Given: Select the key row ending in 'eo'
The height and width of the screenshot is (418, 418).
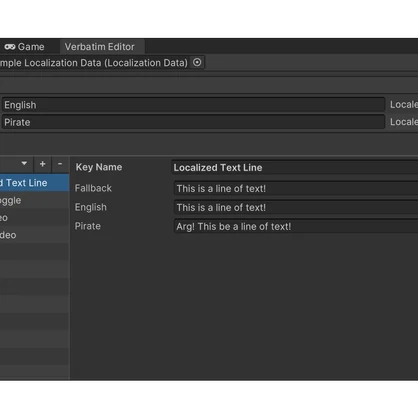Looking at the screenshot, I should point(34,218).
